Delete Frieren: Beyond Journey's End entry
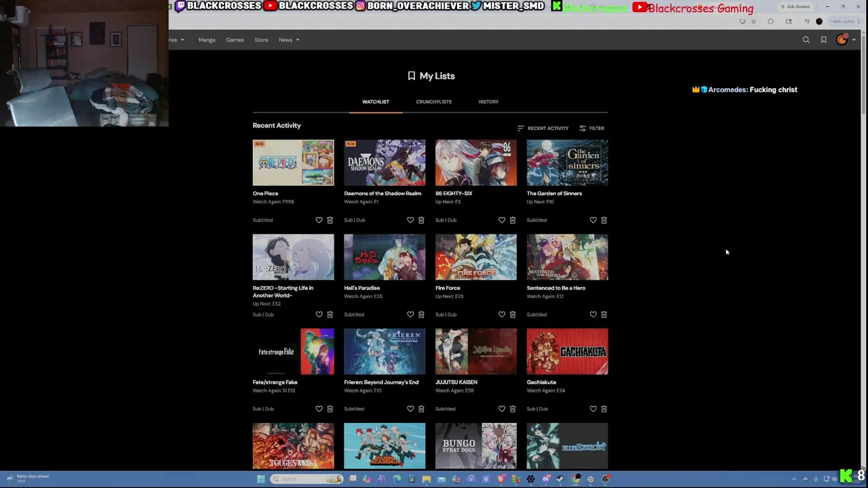Viewport: 868px width, 488px height. [421, 409]
